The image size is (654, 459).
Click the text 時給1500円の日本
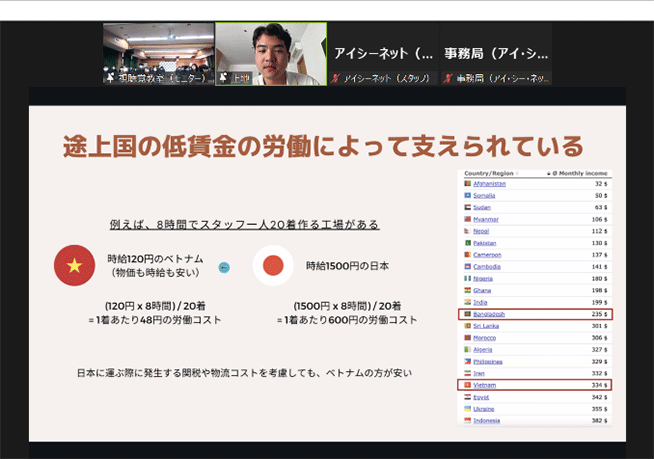(x=347, y=266)
